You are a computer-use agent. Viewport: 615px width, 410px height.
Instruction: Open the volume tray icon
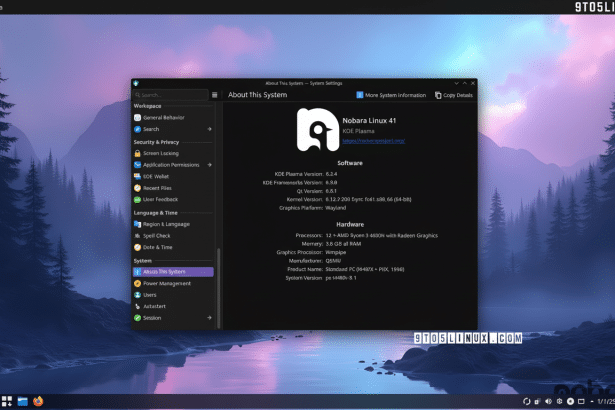click(x=548, y=401)
